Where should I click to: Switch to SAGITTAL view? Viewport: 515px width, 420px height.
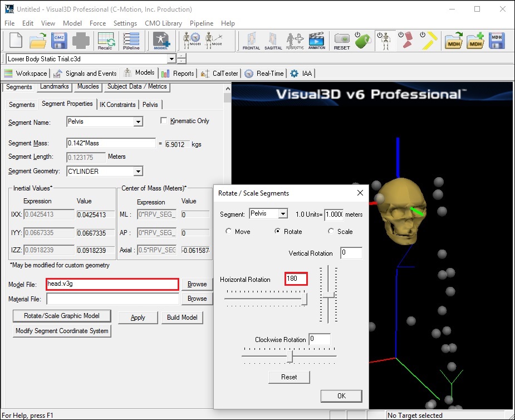273,41
